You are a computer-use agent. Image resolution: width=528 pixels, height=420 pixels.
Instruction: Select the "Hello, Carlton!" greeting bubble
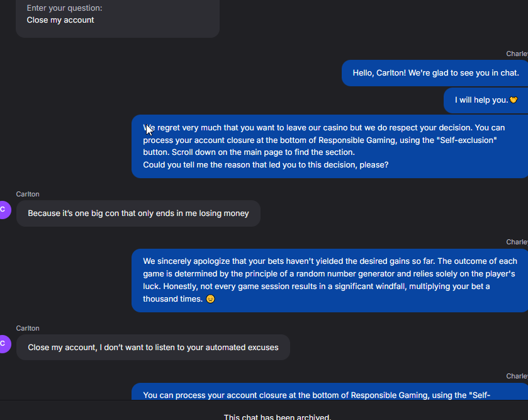pos(435,73)
